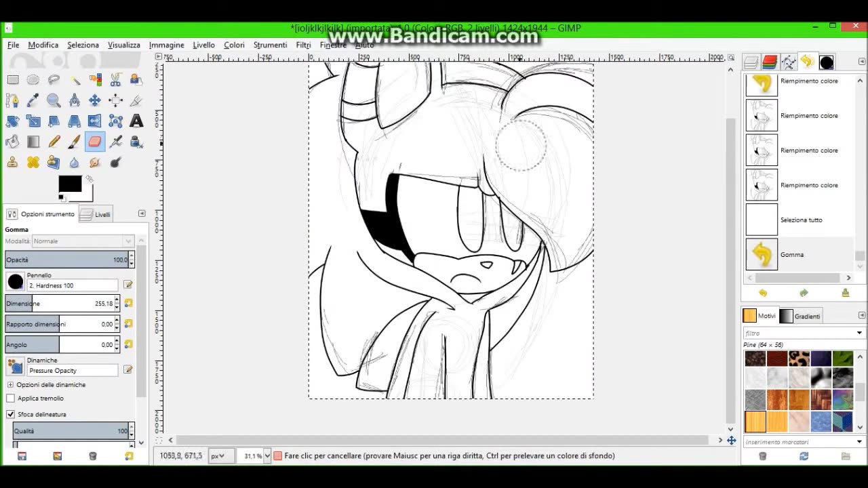Select the Scale tool
This screenshot has width=868, height=488.
(33, 121)
